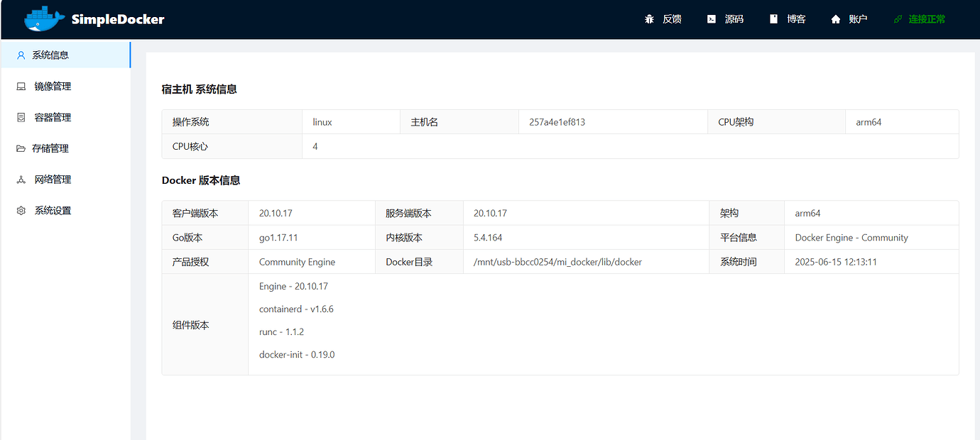Click the Docker 版本信息 heading

(201, 180)
